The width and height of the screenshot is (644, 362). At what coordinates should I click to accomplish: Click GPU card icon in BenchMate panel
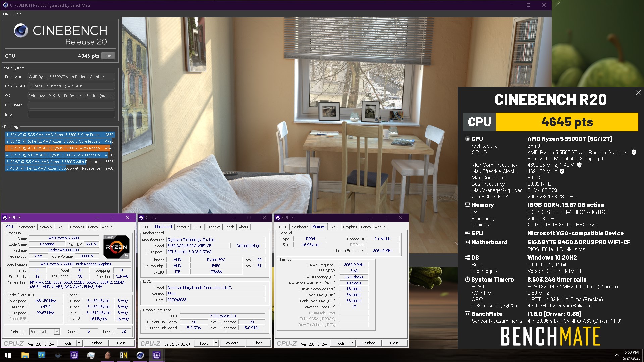pos(467,233)
